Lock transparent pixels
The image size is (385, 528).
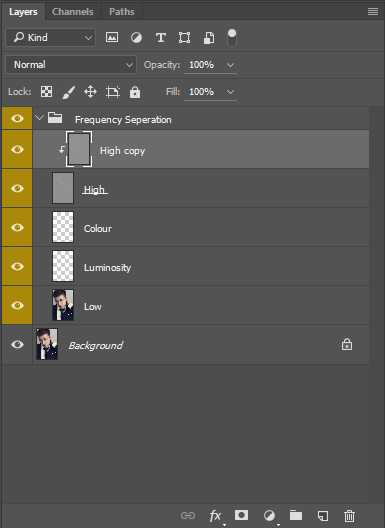tap(46, 92)
